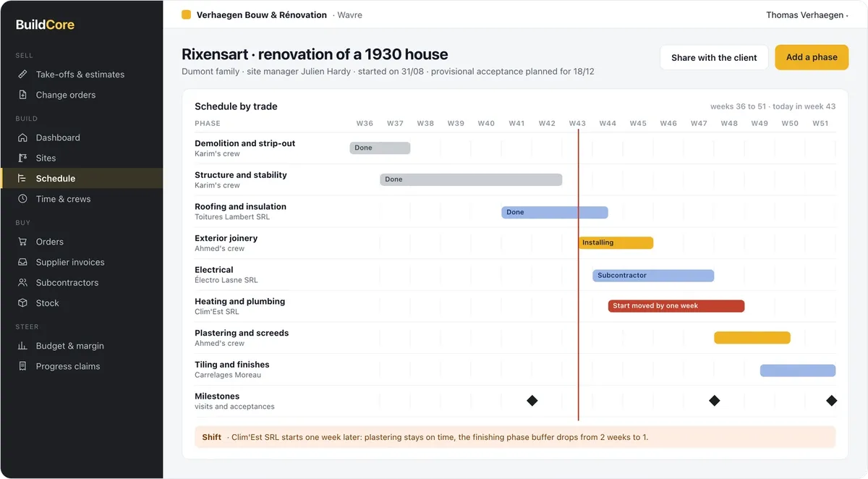The width and height of the screenshot is (868, 479).
Task: Click the milestone diamond near W42
Action: click(x=532, y=400)
